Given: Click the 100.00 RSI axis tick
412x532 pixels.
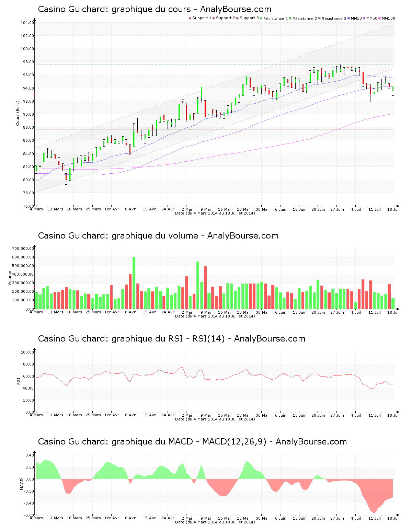Looking at the screenshot, I should (x=27, y=352).
